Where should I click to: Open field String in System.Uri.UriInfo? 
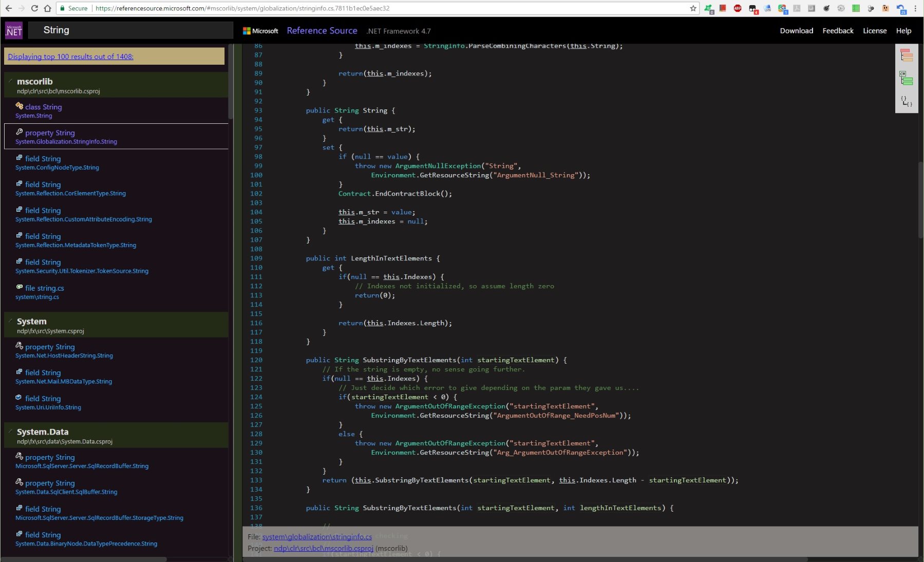[116, 402]
